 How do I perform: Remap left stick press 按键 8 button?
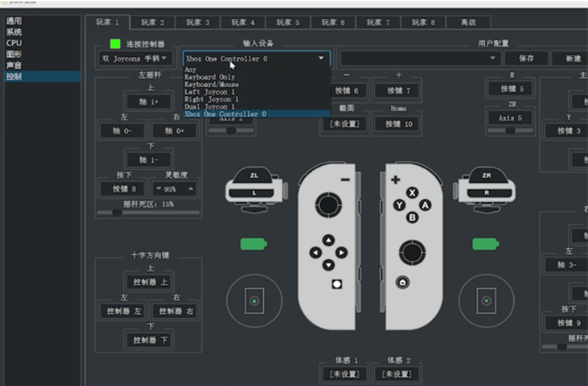pos(124,188)
